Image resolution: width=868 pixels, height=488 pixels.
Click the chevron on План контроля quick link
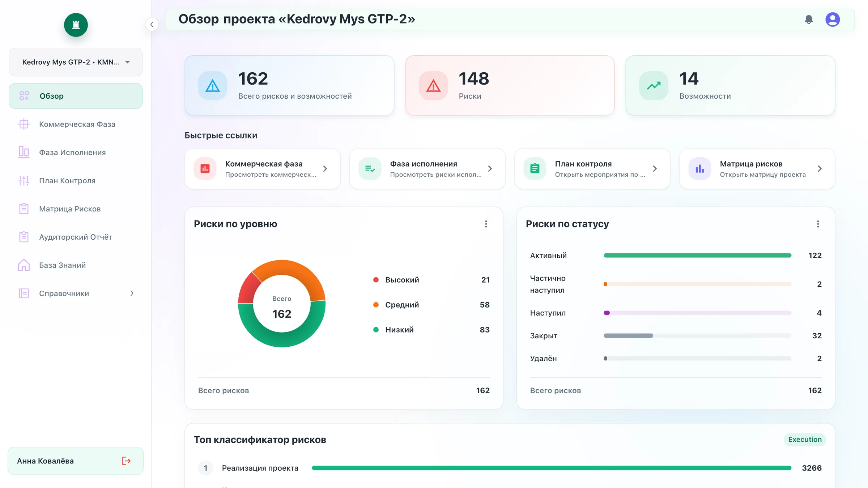pyautogui.click(x=655, y=169)
